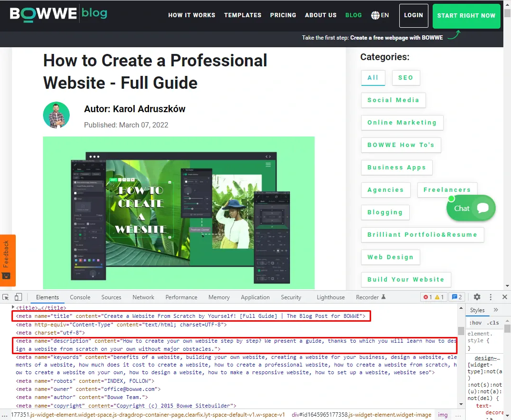Open the Security tab
The width and height of the screenshot is (511, 420).
291,297
